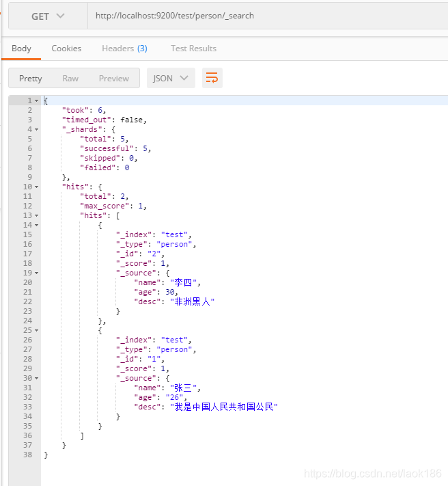Click the "_type": "person" text on line 16
Viewport: 448px width, 486px height.
(x=156, y=245)
